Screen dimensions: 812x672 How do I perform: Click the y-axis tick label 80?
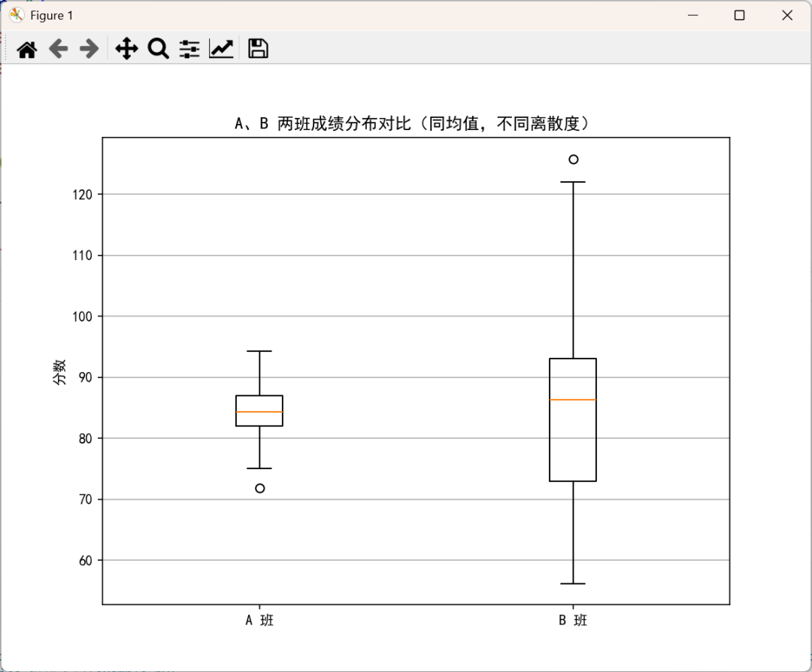click(x=86, y=438)
